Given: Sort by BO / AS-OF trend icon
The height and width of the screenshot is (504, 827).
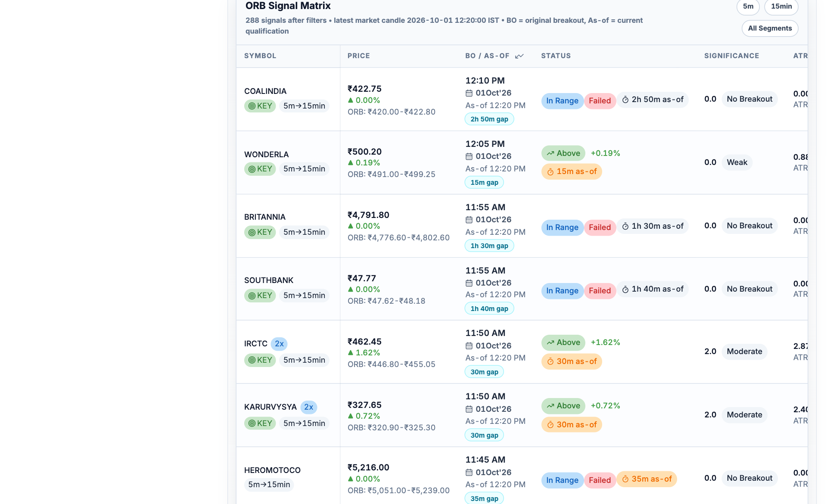Looking at the screenshot, I should [x=519, y=56].
